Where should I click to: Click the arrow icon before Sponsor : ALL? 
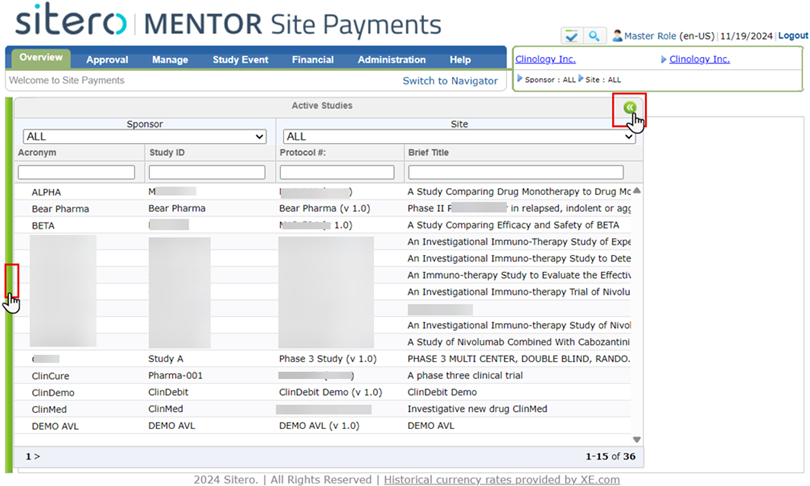point(520,79)
